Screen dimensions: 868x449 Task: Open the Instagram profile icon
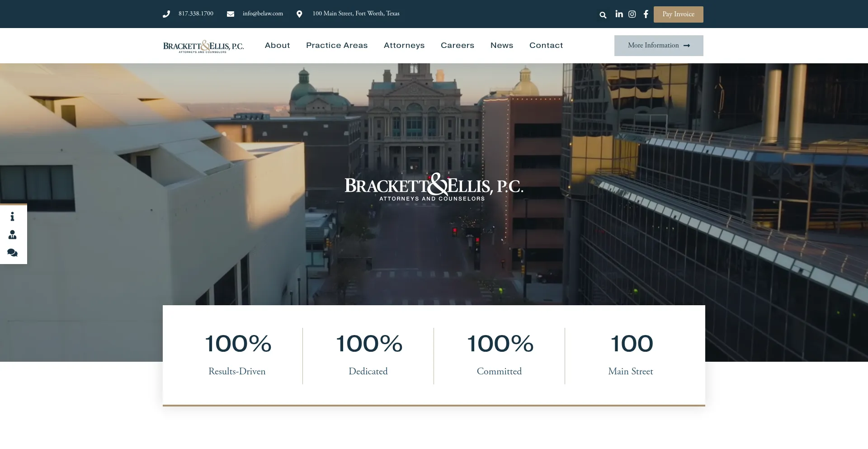pyautogui.click(x=632, y=14)
